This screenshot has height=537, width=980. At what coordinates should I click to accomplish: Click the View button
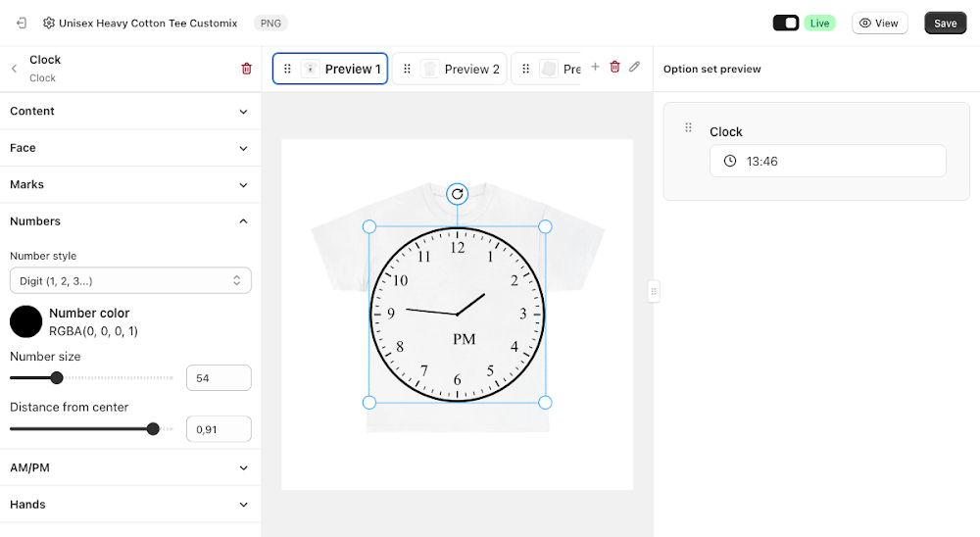[879, 24]
